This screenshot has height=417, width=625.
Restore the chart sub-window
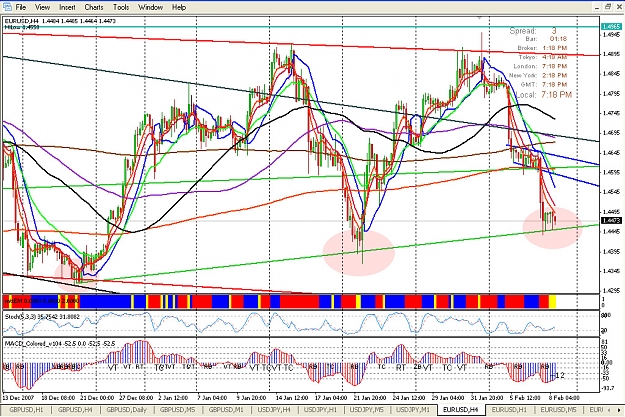608,7
